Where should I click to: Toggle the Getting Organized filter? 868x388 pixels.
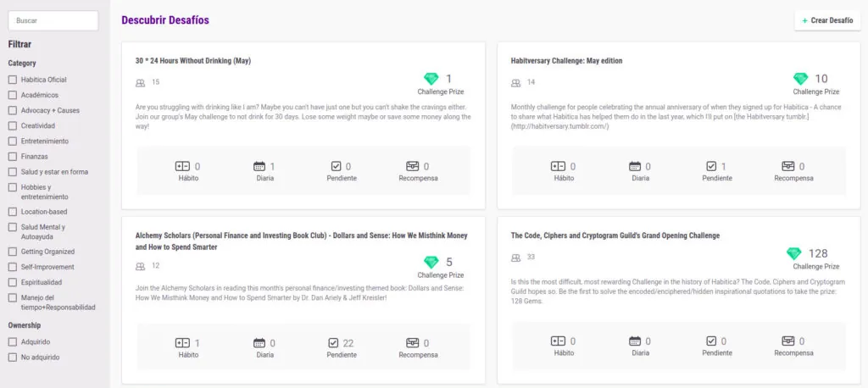coord(13,252)
